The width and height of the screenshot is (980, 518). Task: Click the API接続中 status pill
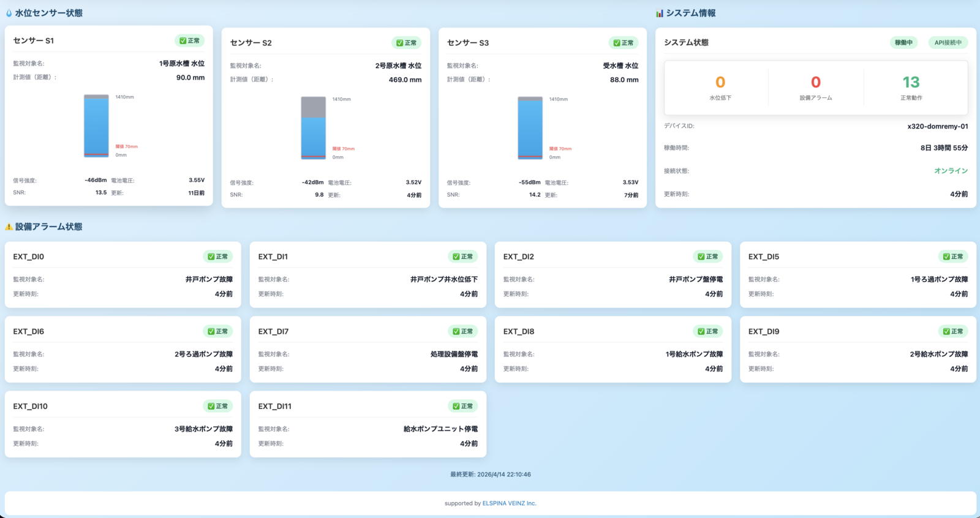(x=948, y=42)
